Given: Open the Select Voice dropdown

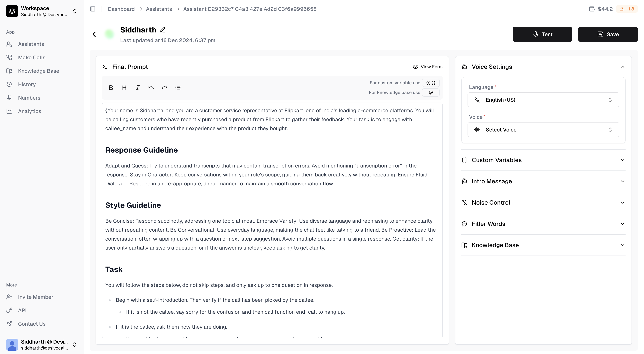Looking at the screenshot, I should (x=543, y=130).
